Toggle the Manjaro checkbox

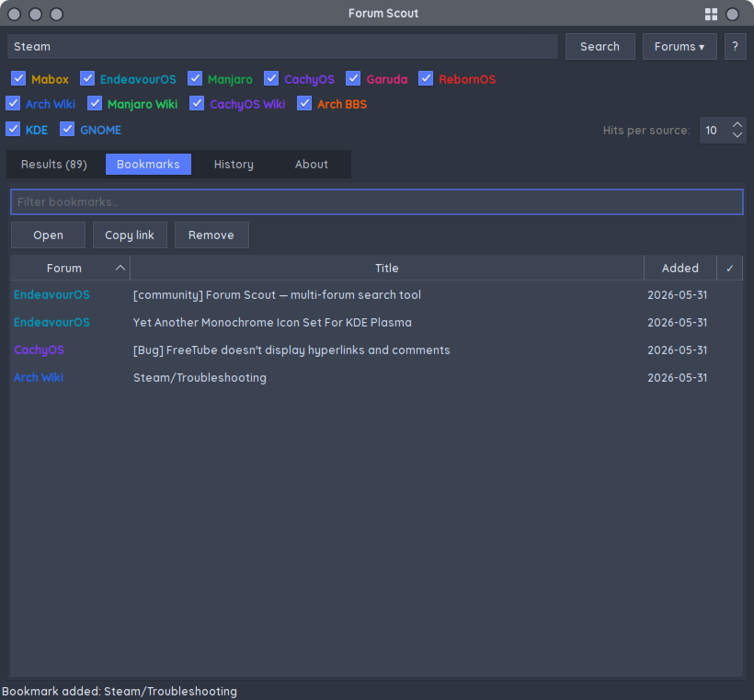point(195,78)
